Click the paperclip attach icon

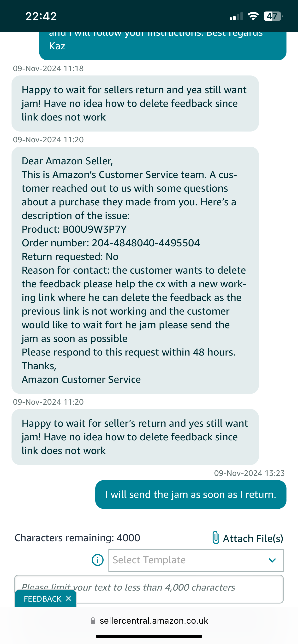click(x=216, y=537)
